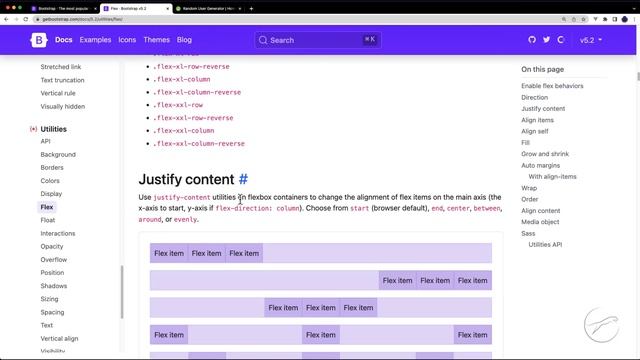Click the Bootstrap logo icon in navbar
This screenshot has width=640, height=360.
click(x=39, y=40)
